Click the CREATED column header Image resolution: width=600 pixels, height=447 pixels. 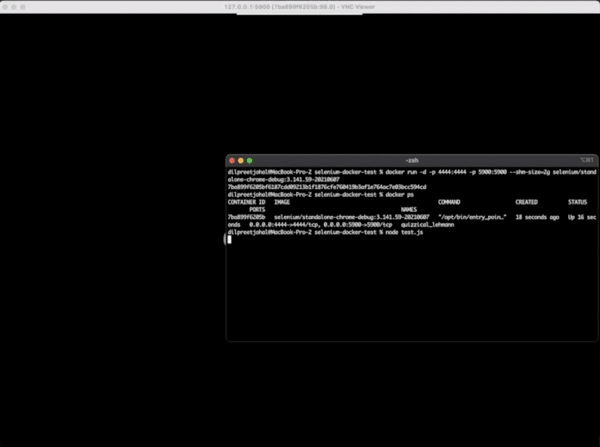pos(526,202)
